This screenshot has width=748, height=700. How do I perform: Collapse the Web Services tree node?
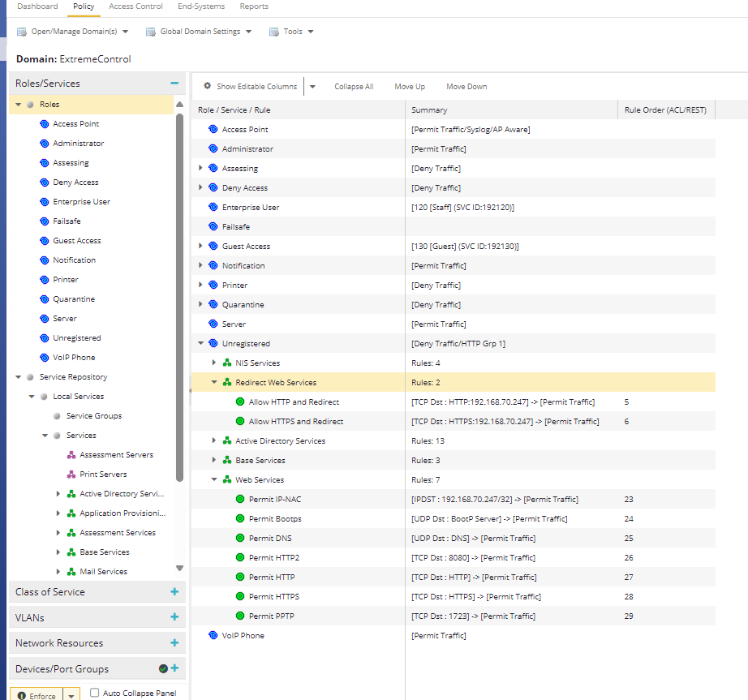pyautogui.click(x=215, y=480)
